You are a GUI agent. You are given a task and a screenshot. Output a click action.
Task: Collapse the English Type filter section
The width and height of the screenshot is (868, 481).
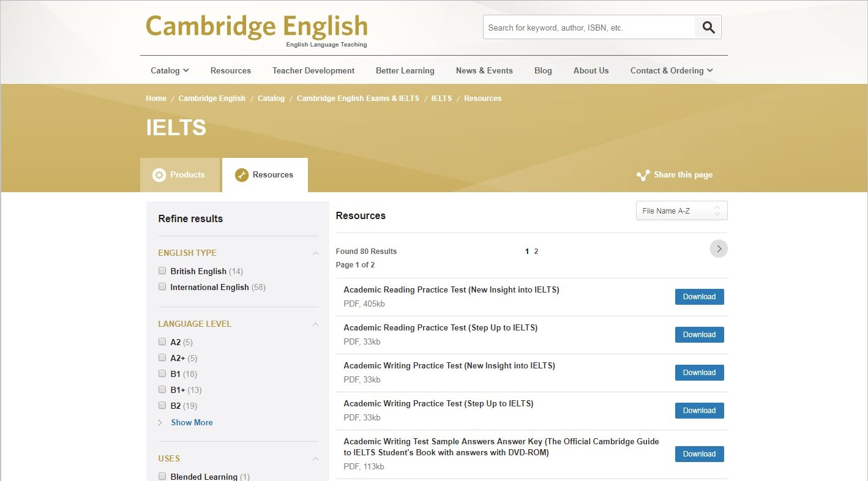click(315, 253)
